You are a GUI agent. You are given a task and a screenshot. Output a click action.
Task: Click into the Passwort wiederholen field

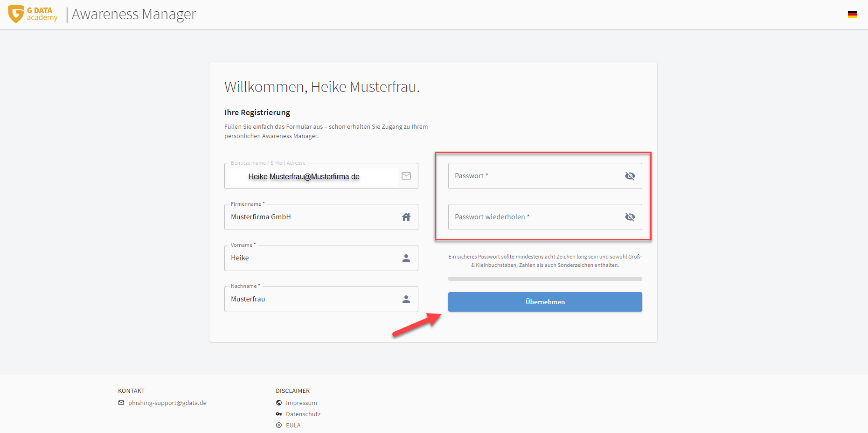coord(532,217)
